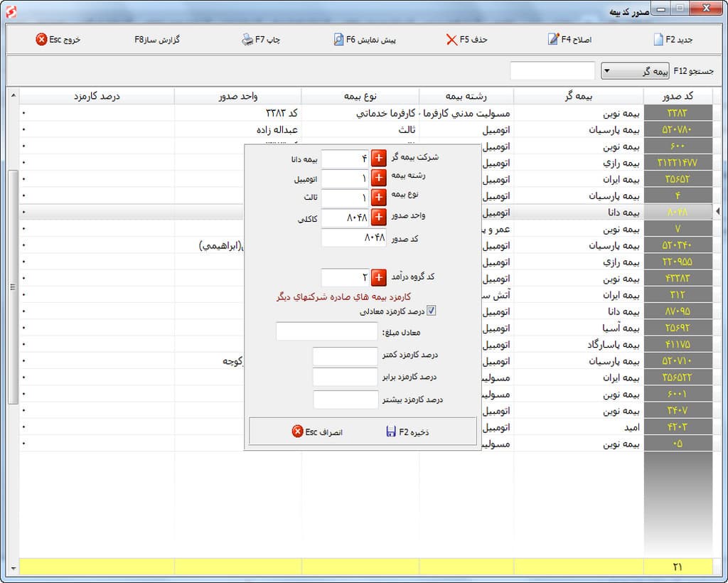Open Report Builder (گزارش ساز F8)
This screenshot has width=728, height=583.
point(157,40)
